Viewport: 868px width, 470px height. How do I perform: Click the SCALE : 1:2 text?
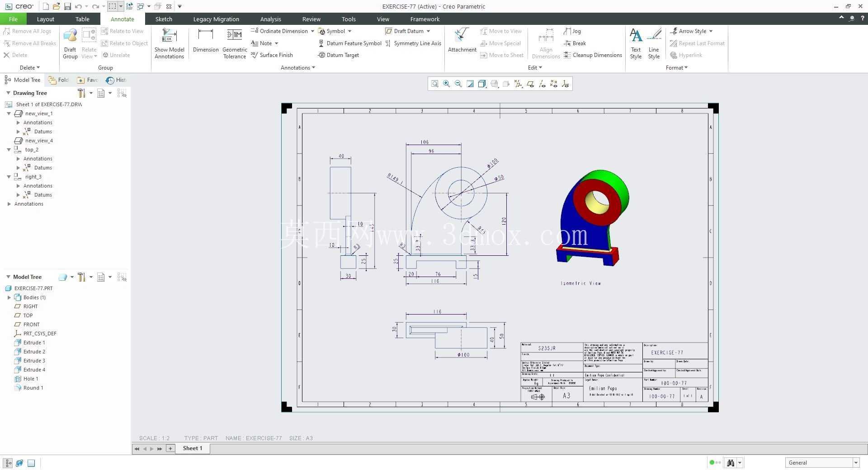coord(154,438)
